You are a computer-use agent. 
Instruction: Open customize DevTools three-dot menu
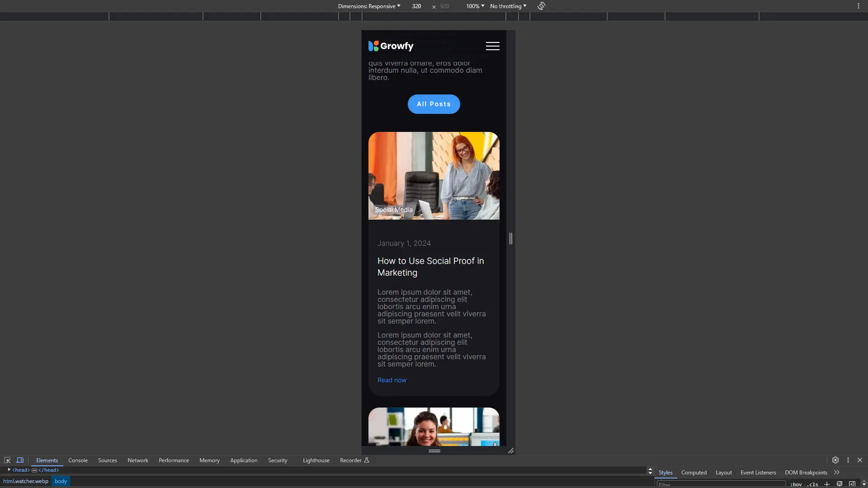(x=848, y=460)
